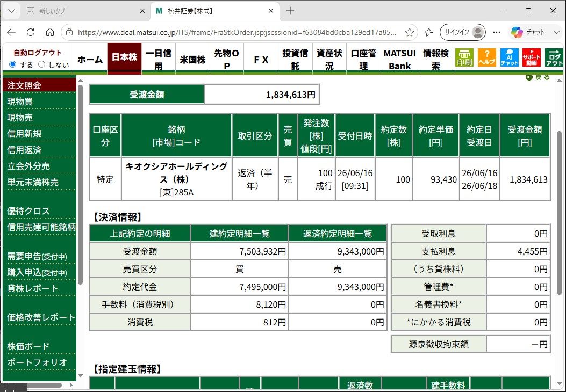Click 単元未満株売 in the sidebar

click(x=33, y=182)
